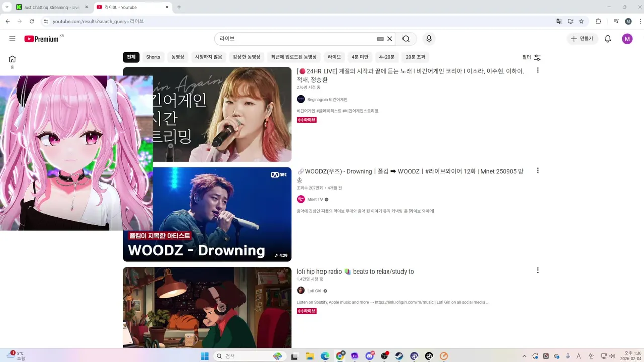This screenshot has height=362, width=644.
Task: Open Chrome media controls icon
Action: 616,21
